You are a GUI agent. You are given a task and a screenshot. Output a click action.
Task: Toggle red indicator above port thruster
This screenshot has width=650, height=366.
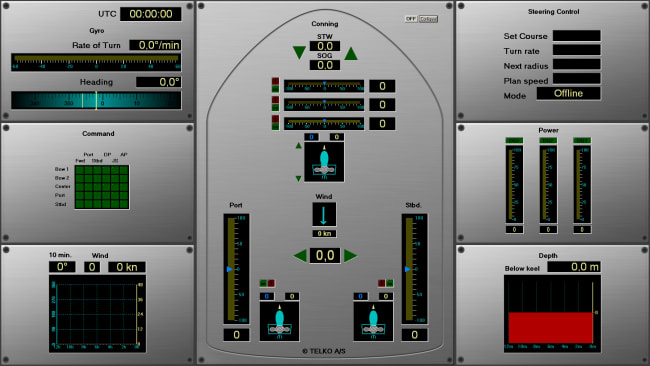[x=271, y=283]
